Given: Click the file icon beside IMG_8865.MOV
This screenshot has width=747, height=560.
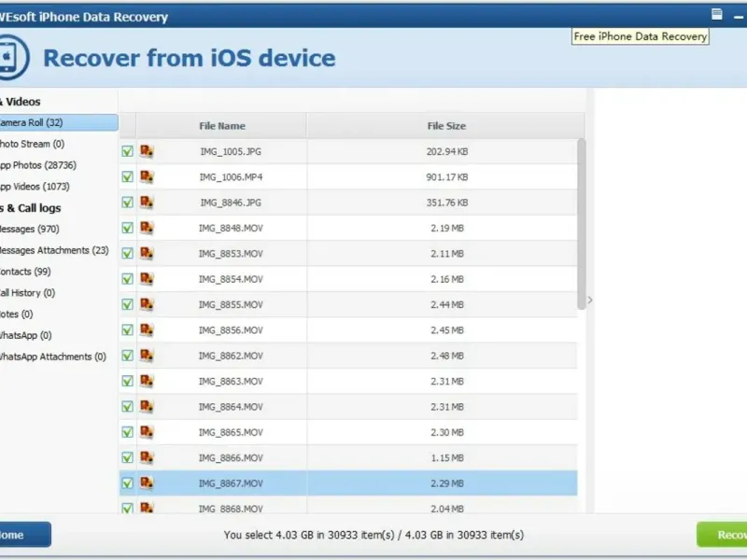Looking at the screenshot, I should pos(147,432).
